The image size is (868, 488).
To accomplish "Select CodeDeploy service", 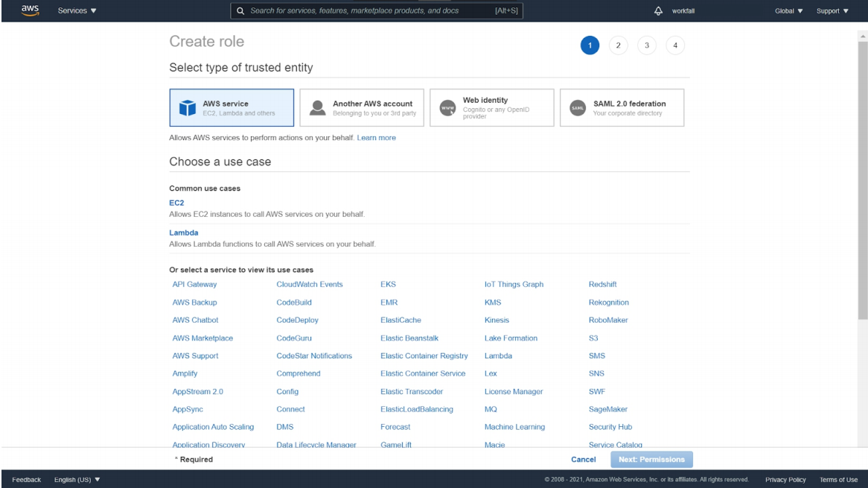I will point(297,320).
